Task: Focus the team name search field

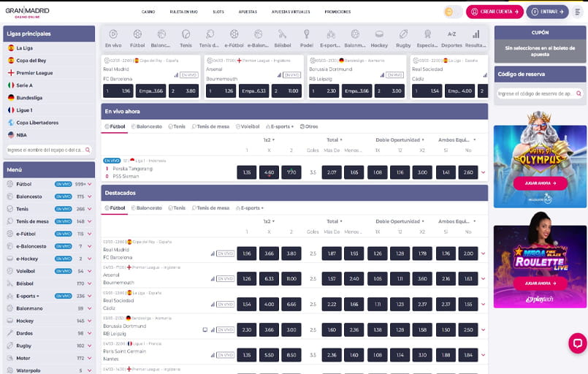Action: click(x=49, y=150)
